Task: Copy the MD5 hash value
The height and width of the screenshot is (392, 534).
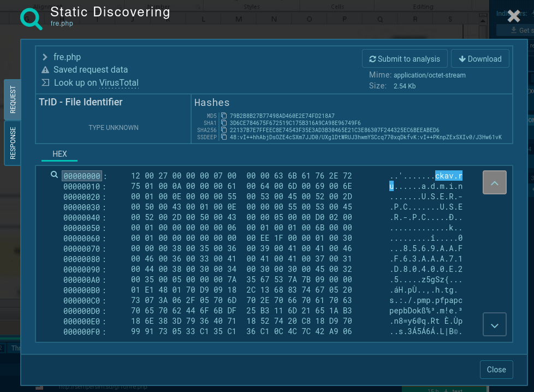Action: point(224,116)
